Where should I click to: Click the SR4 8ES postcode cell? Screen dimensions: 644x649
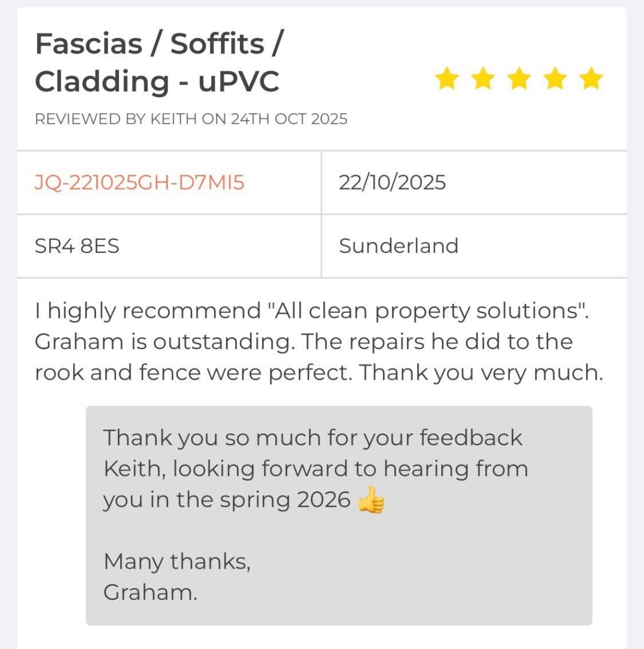(x=77, y=246)
